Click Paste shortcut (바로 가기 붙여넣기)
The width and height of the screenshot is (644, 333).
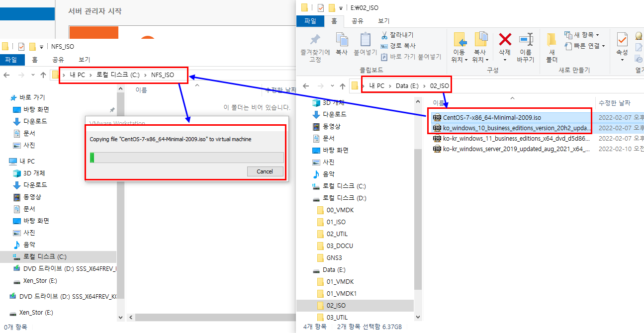coord(411,57)
